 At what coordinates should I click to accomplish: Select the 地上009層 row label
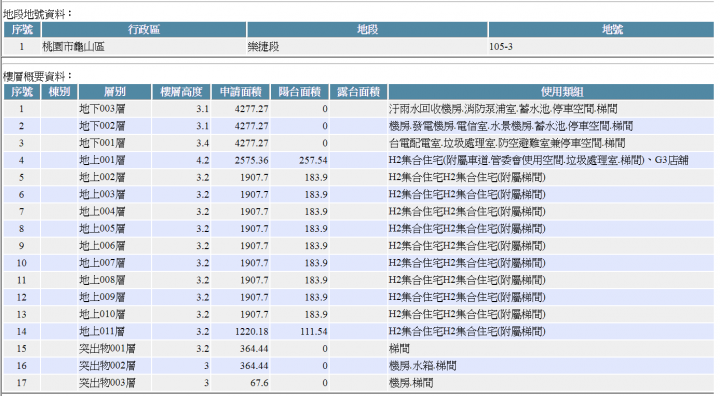(x=102, y=297)
